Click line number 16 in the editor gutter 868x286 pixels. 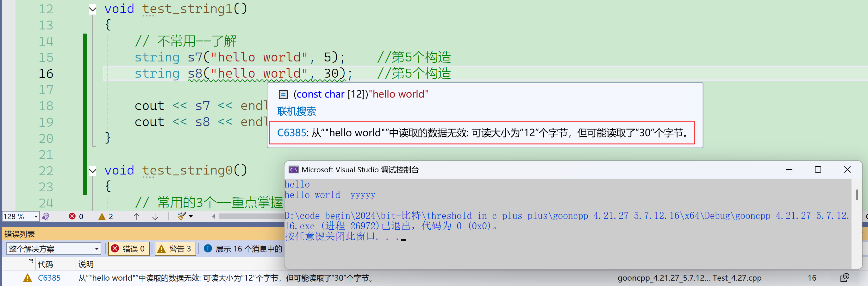point(46,74)
